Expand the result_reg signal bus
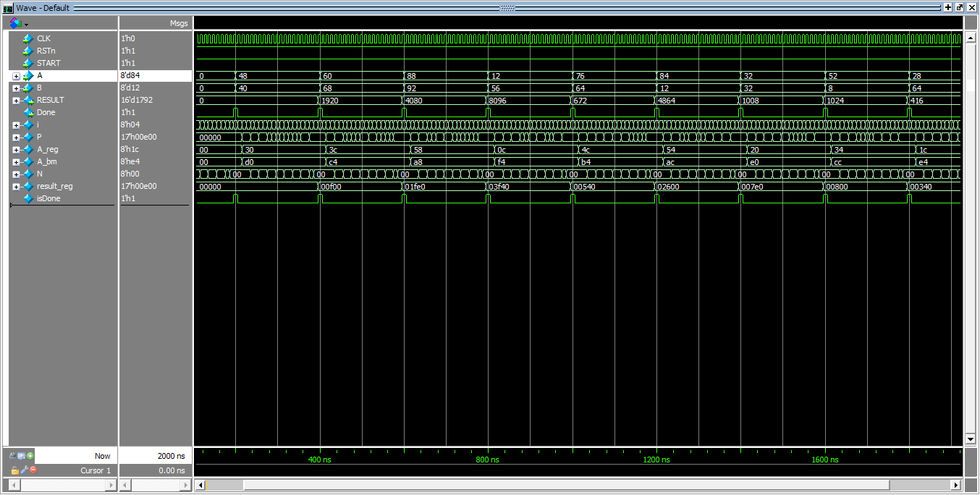The height and width of the screenshot is (495, 980). click(16, 187)
